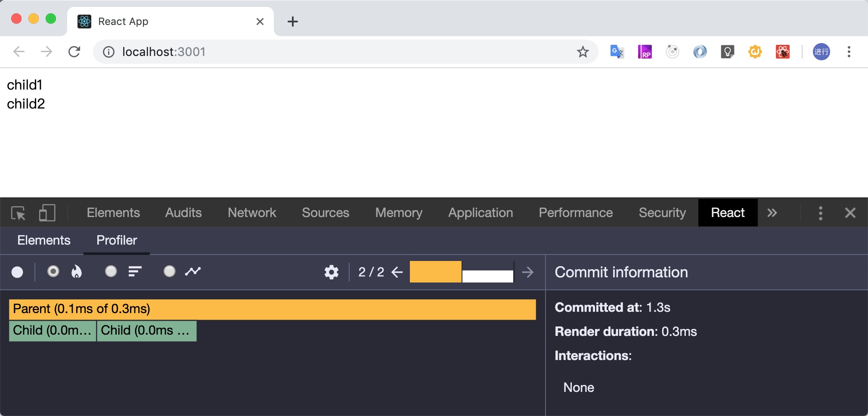
Task: Bookmark this page with star
Action: click(583, 52)
